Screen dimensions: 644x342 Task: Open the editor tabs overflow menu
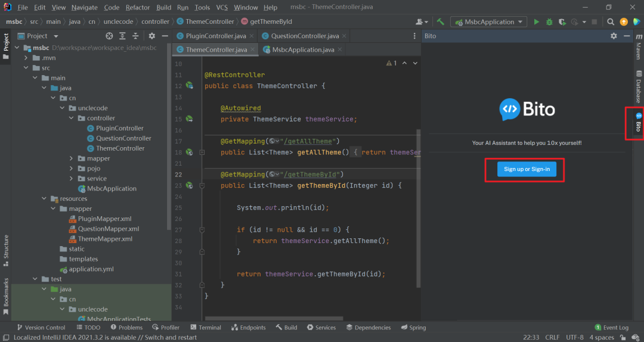(x=414, y=36)
